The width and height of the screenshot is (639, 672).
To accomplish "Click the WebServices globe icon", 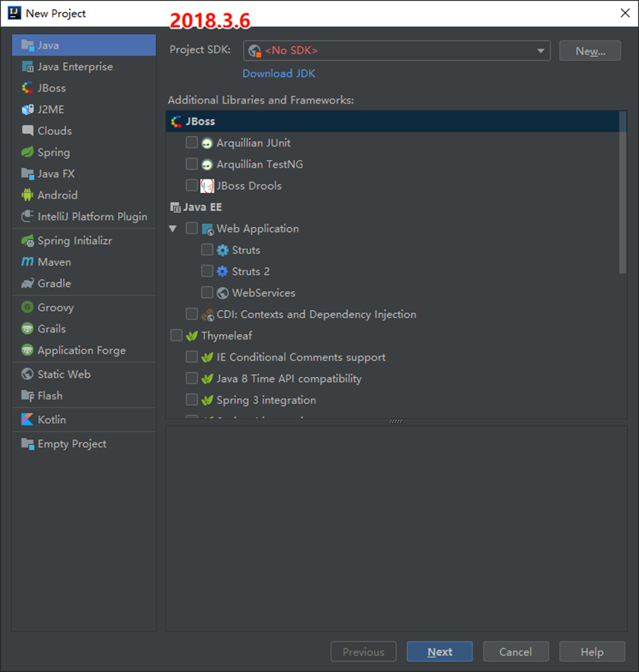I will coord(222,293).
